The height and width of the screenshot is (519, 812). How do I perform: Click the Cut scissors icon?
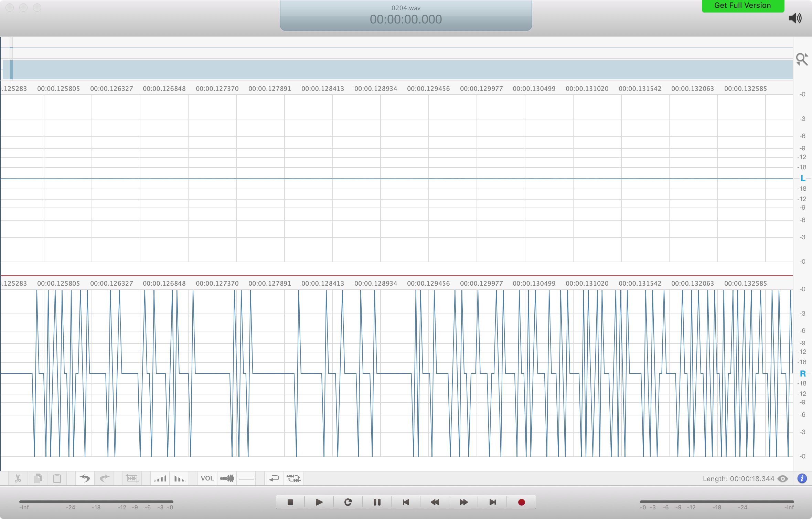pos(18,478)
